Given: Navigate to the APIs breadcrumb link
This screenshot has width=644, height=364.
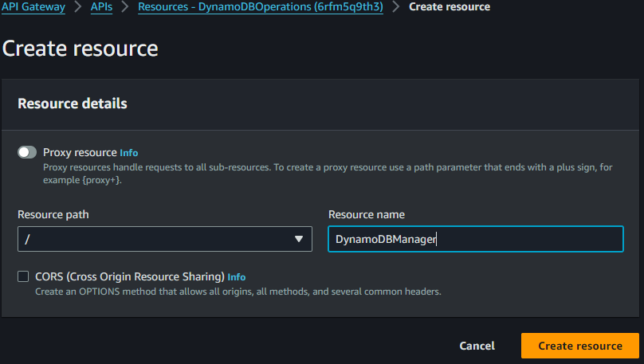Looking at the screenshot, I should 101,6.
